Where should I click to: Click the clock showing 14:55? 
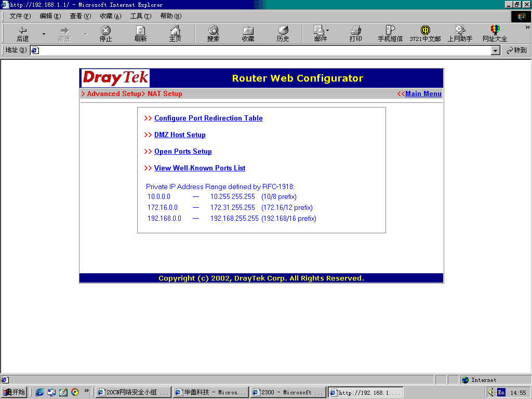tap(518, 393)
